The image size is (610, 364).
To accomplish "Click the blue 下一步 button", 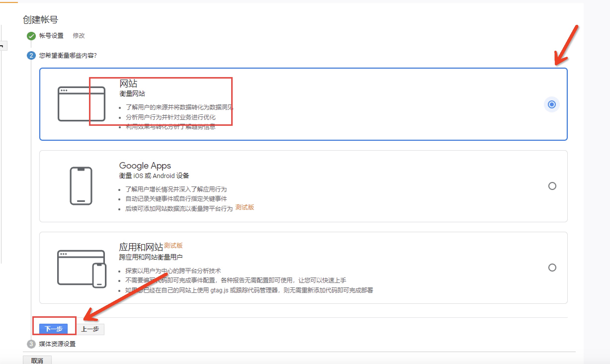I will point(53,329).
